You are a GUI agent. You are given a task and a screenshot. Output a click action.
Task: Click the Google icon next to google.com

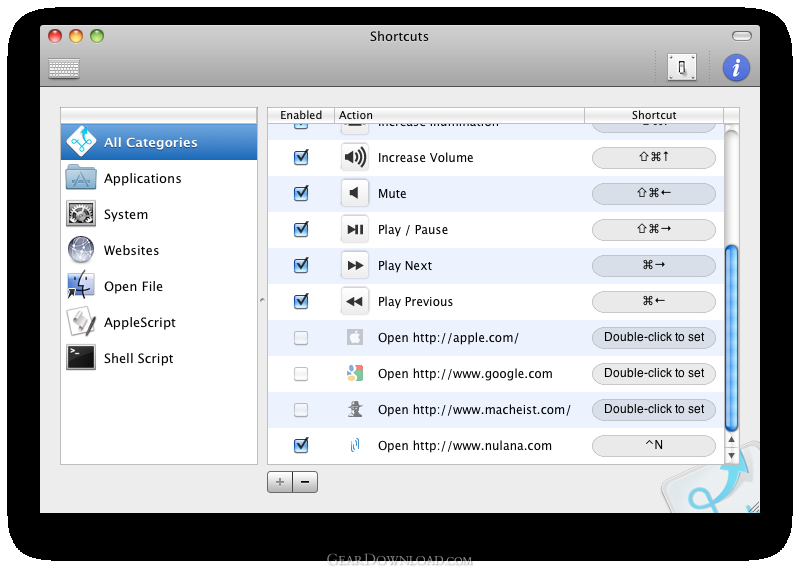pos(355,374)
